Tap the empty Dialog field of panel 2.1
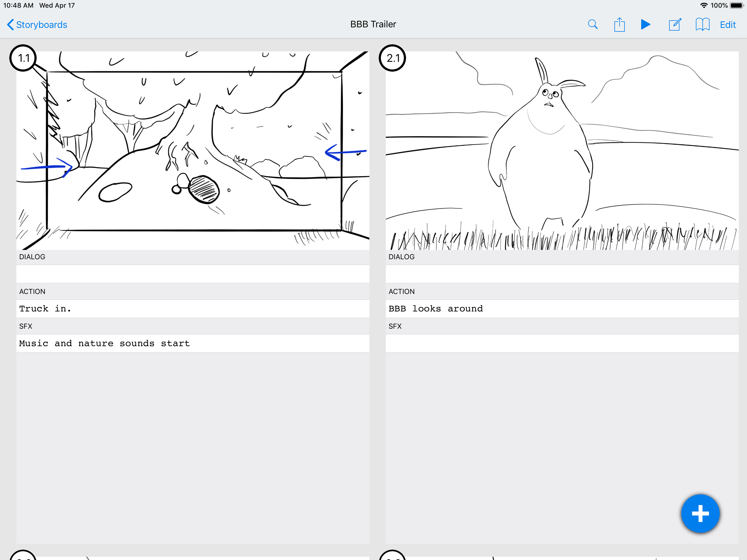Image resolution: width=747 pixels, height=560 pixels. click(562, 274)
